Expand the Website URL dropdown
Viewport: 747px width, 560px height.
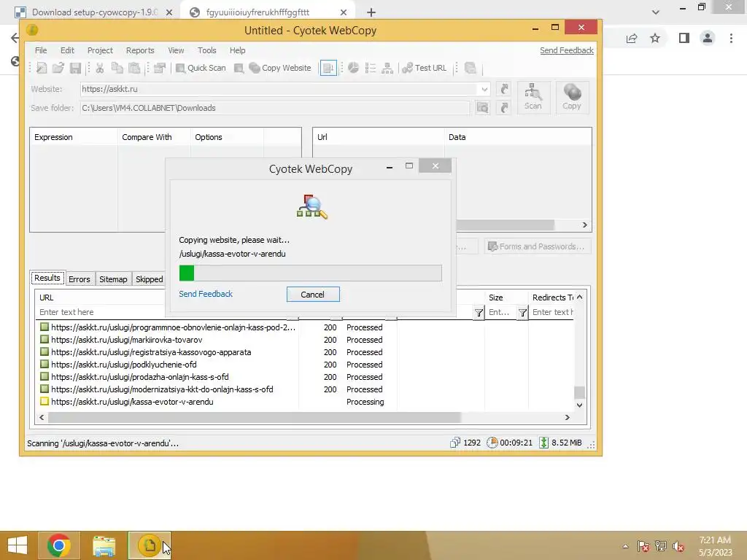pos(484,89)
